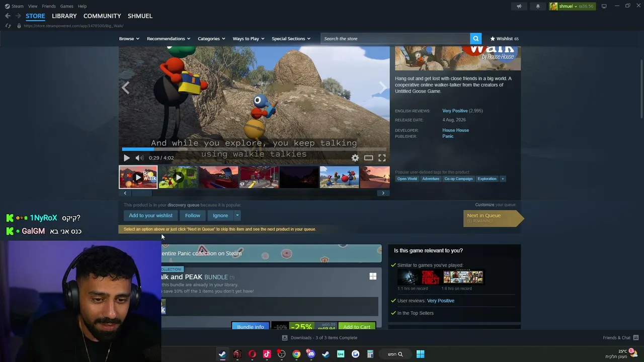The width and height of the screenshot is (644, 362).
Task: Select the first Big Walk trailer thumbnail
Action: point(138,177)
